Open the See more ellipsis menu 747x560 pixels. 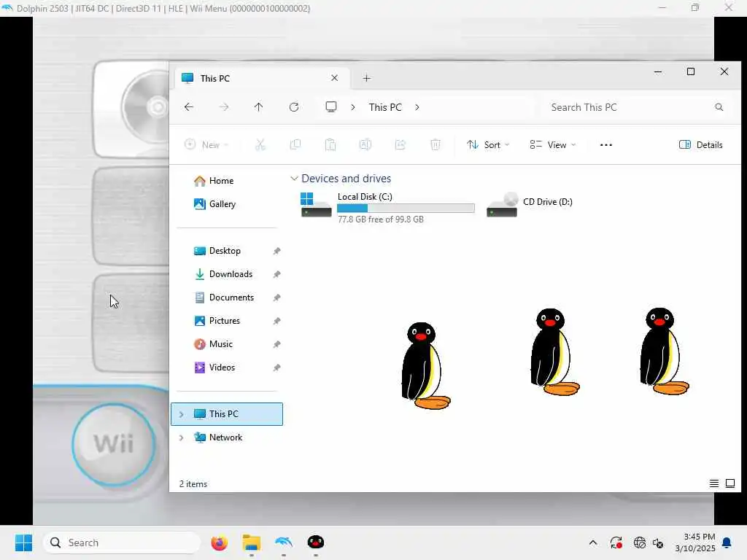tap(606, 145)
